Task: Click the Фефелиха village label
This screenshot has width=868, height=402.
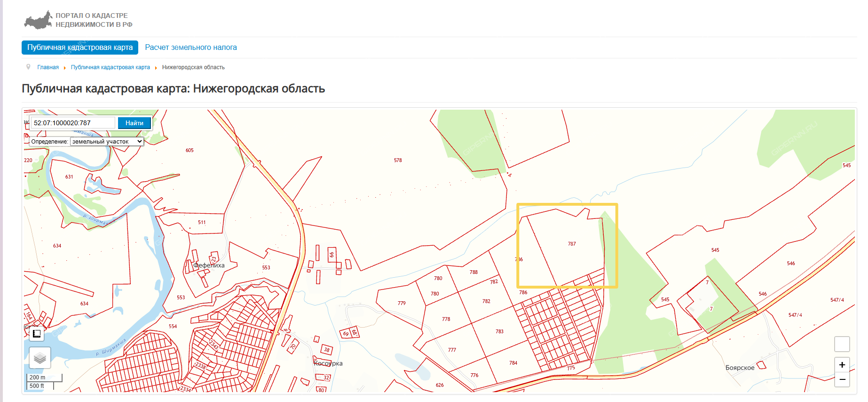Action: pyautogui.click(x=210, y=265)
